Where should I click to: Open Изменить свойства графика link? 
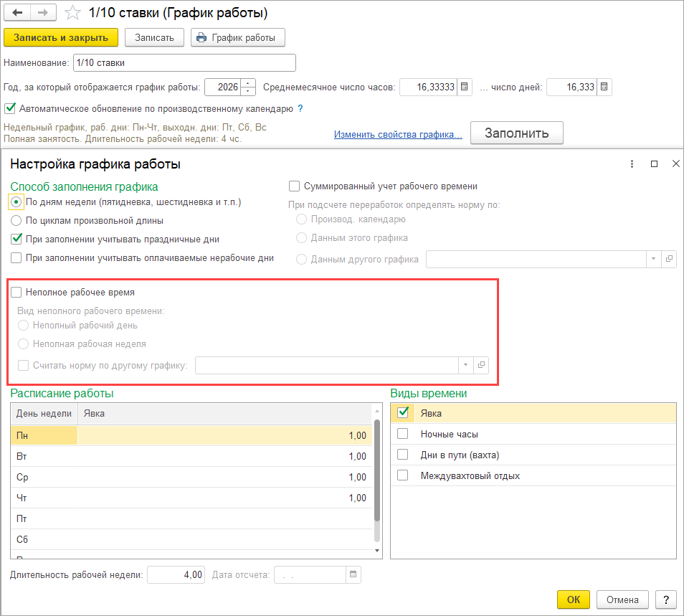tap(397, 134)
